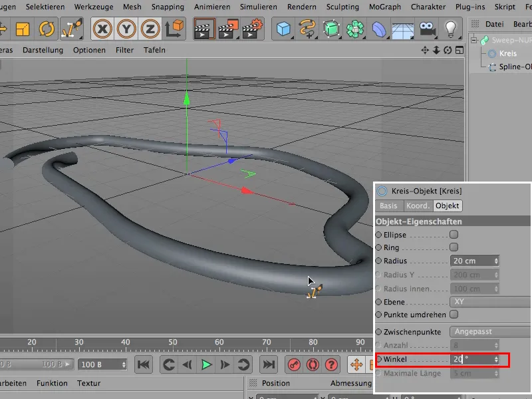
Task: Open Zwischenpunkte Angepasst dropdown
Action: coord(490,331)
